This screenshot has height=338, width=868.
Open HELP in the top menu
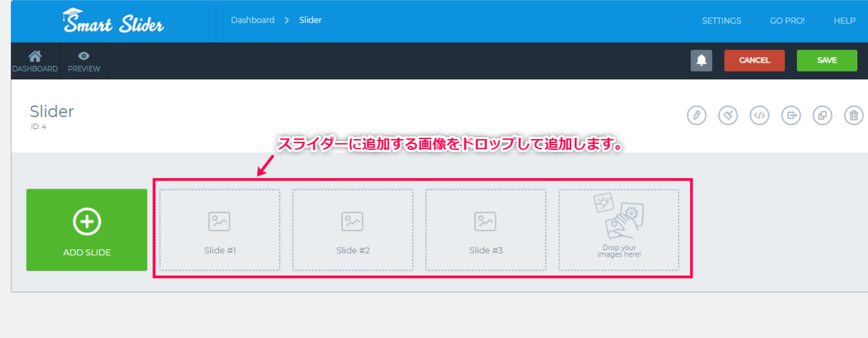coord(844,21)
